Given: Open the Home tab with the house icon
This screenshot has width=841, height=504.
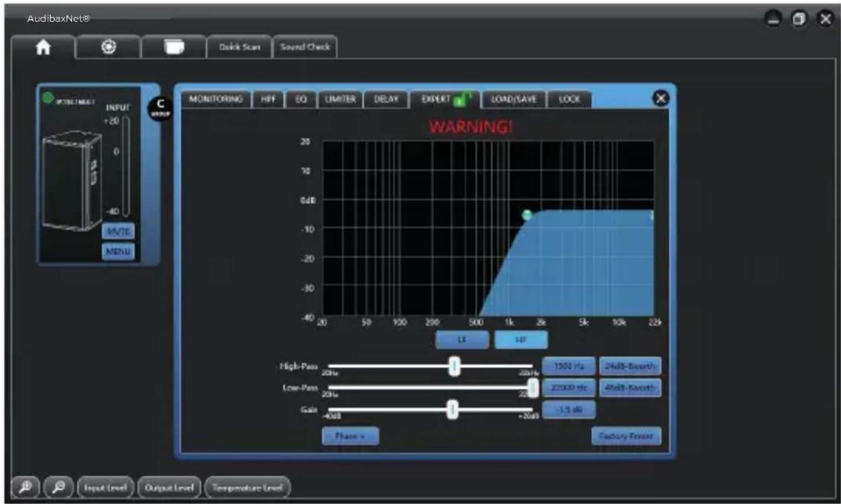Looking at the screenshot, I should coord(43,47).
